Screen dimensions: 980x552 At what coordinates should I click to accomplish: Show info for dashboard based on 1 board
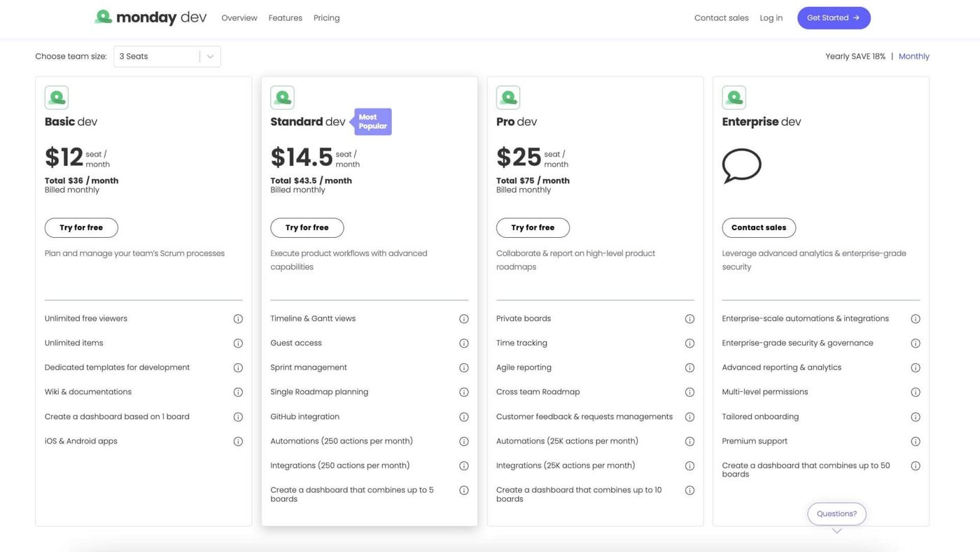(238, 417)
